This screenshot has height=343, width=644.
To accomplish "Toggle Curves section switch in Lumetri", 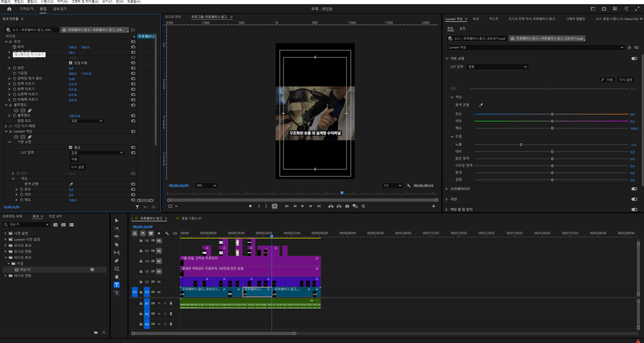I will tap(634, 199).
